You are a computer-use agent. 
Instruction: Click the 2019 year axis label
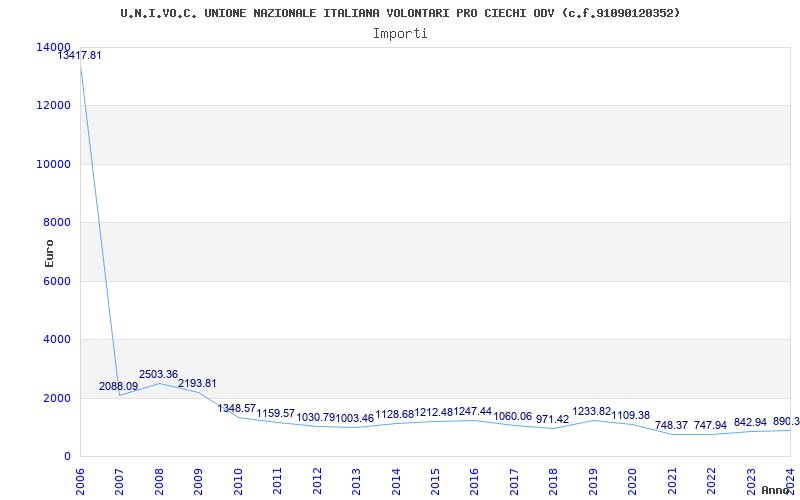(x=593, y=482)
